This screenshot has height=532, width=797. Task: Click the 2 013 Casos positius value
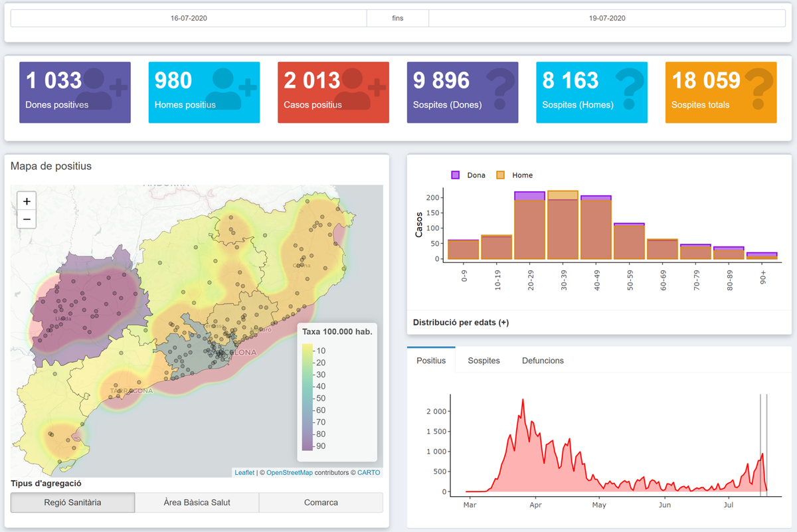(312, 80)
